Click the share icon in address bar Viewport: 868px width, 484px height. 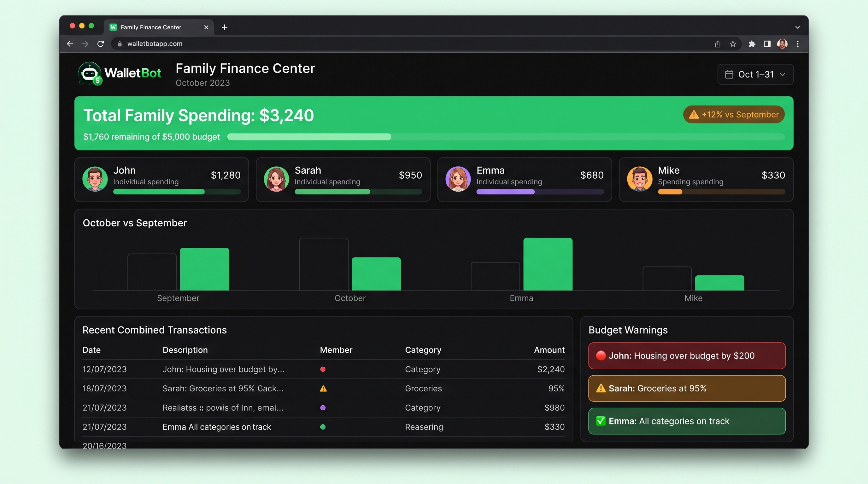(718, 44)
